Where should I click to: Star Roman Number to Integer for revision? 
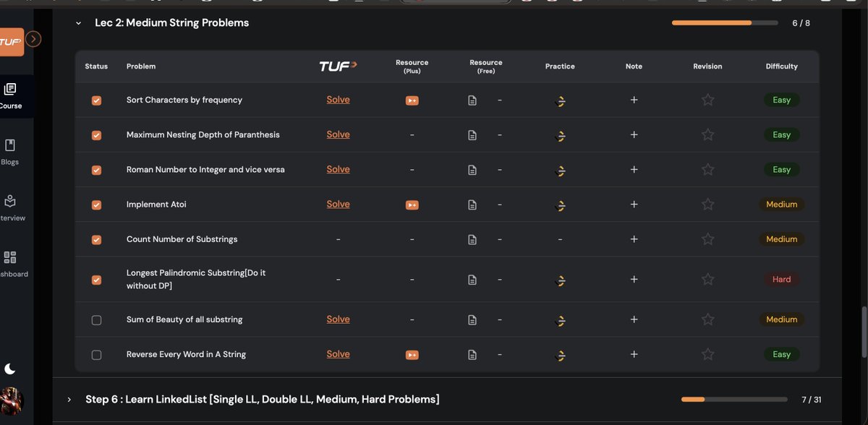[707, 169]
